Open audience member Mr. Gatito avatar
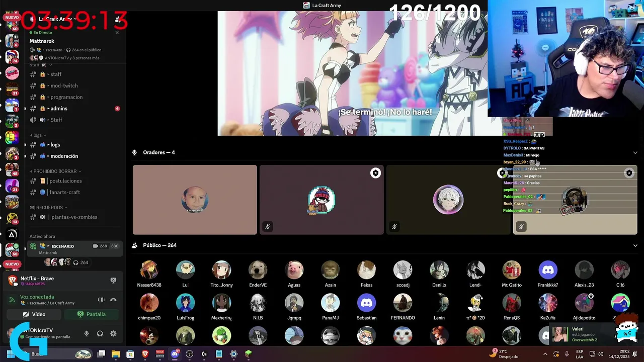Screen dimensions: 644x362 pos(512,270)
